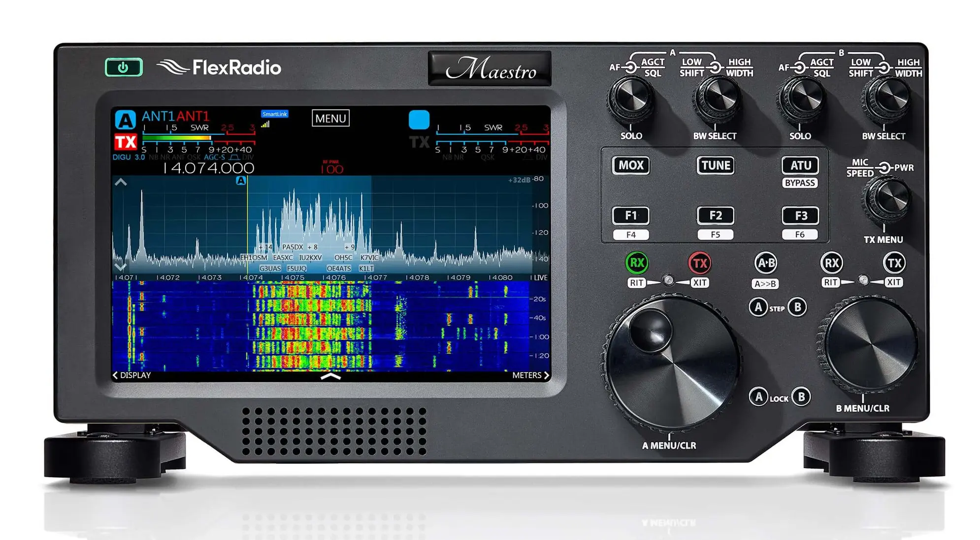Screen dimensions: 980x540
Task: Tap the blue square slice B icon
Action: (419, 120)
